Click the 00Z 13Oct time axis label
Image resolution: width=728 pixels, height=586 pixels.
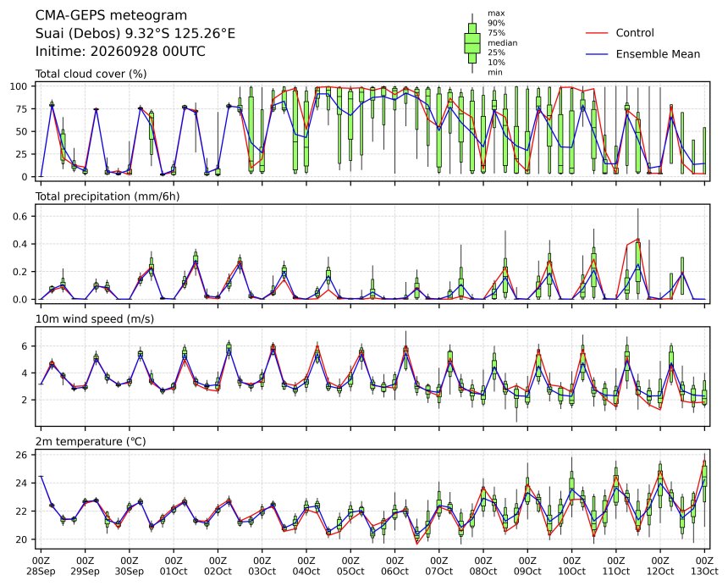[x=704, y=566]
